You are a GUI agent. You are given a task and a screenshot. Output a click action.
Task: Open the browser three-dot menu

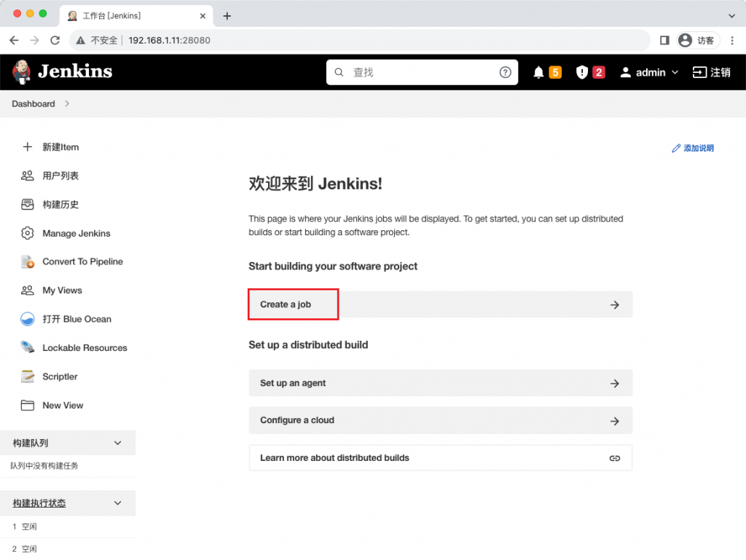coord(732,40)
